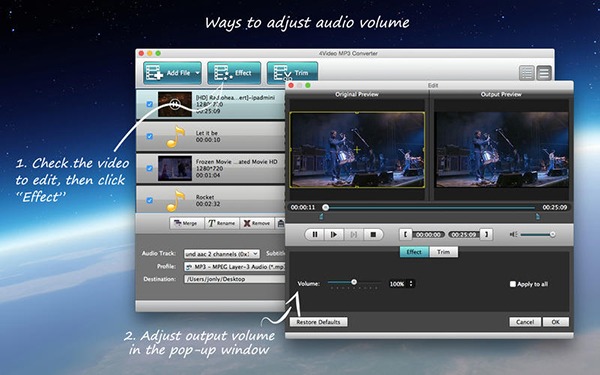This screenshot has width=600, height=375.
Task: Click the Remove button
Action: coord(257,223)
